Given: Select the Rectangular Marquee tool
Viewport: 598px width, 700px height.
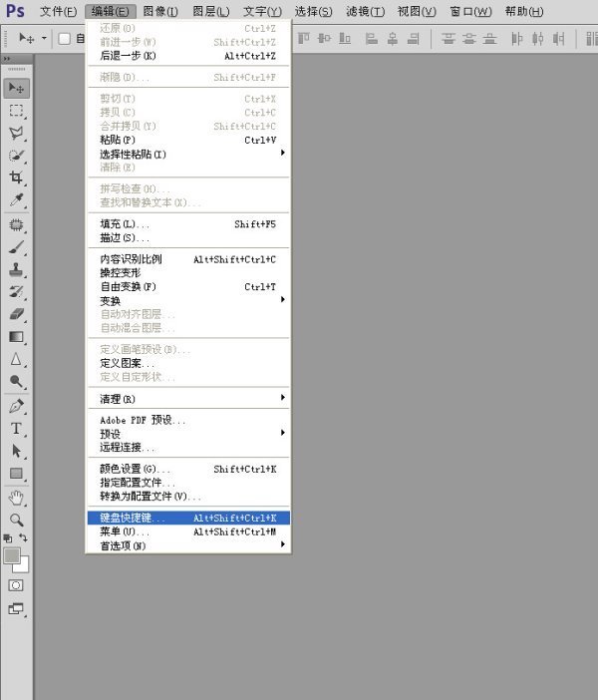Looking at the screenshot, I should pos(17,111).
